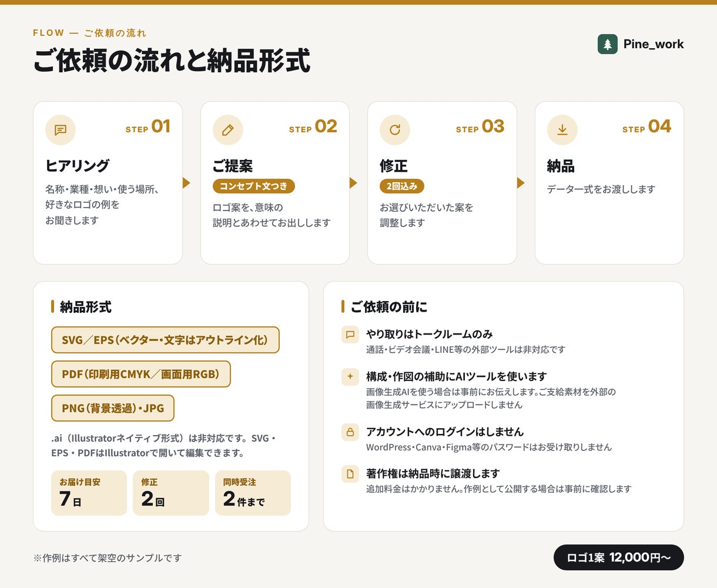Screen dimensions: 717x588
Task: Click the note WordPress・Canva・Figma等のパスワード
Action: [x=489, y=447]
